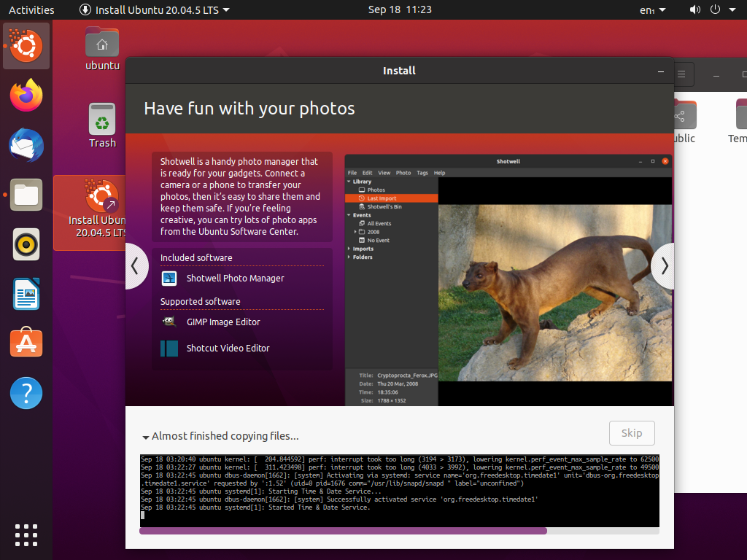747x560 pixels.
Task: Click the GIMP Image Editor icon
Action: 169,322
